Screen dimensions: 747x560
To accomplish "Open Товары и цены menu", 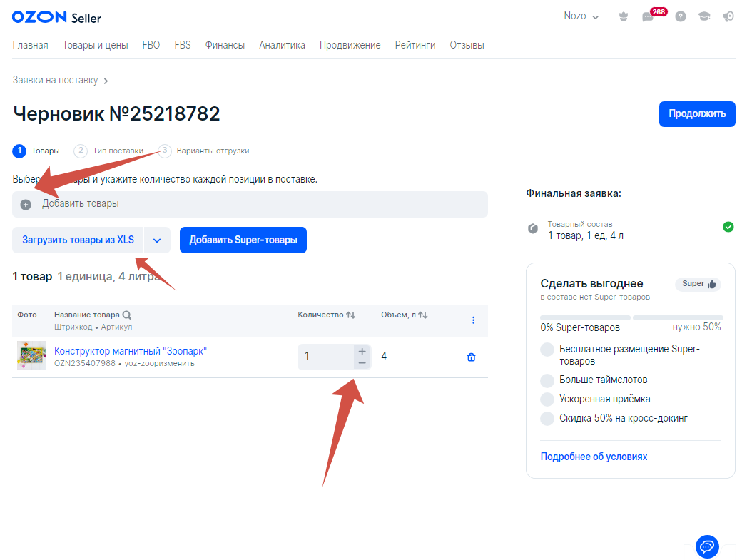I will pos(96,45).
